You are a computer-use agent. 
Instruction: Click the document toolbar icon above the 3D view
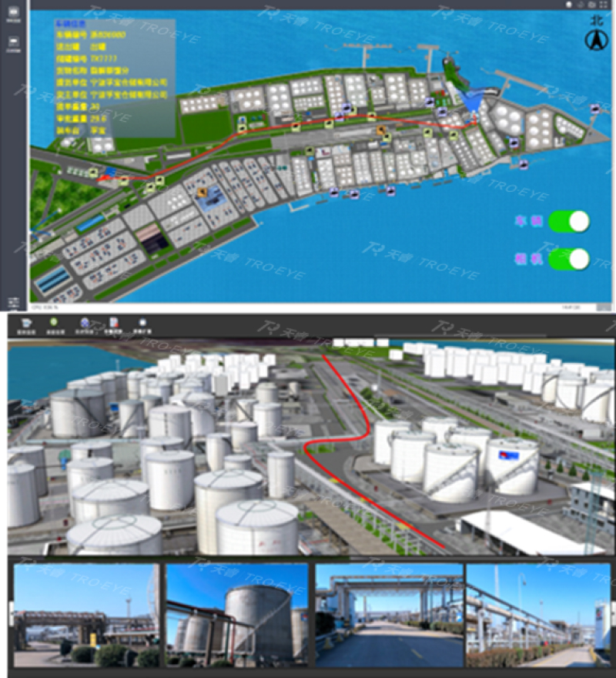point(114,325)
